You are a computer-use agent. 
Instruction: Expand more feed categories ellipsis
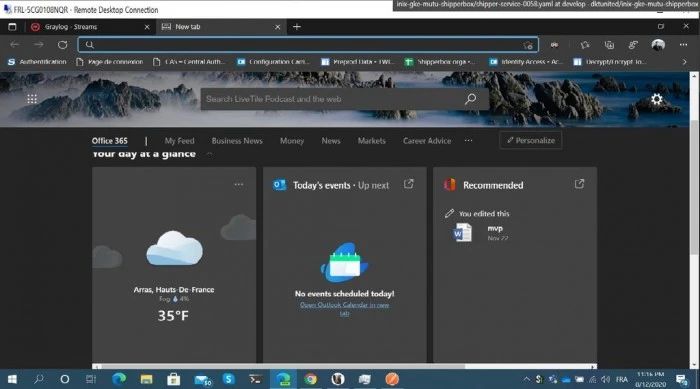468,141
